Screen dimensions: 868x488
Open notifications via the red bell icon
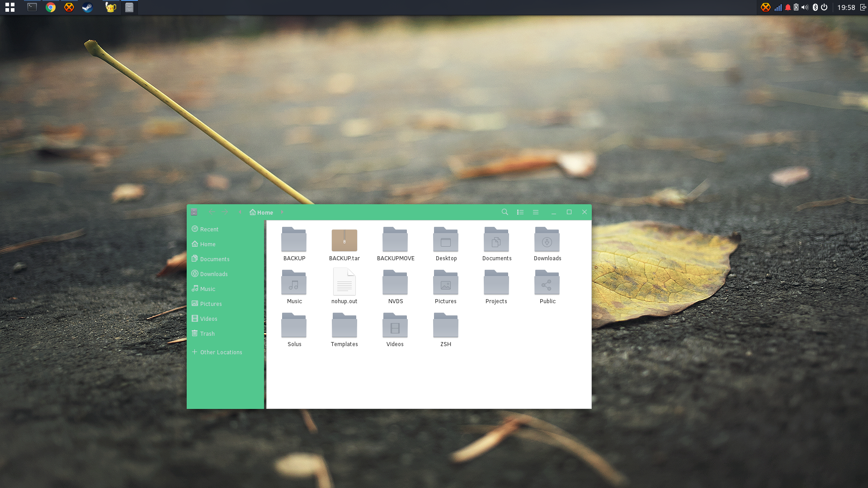click(788, 7)
